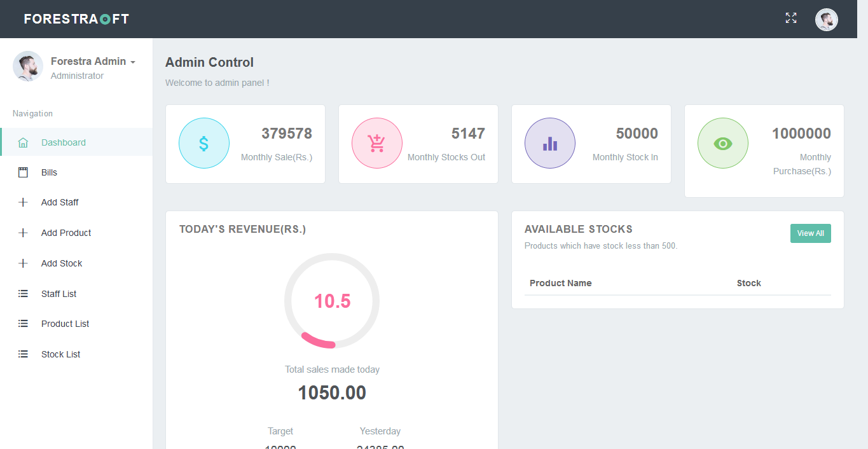Click the list icon beside Staff List
This screenshot has width=868, height=449.
24,294
